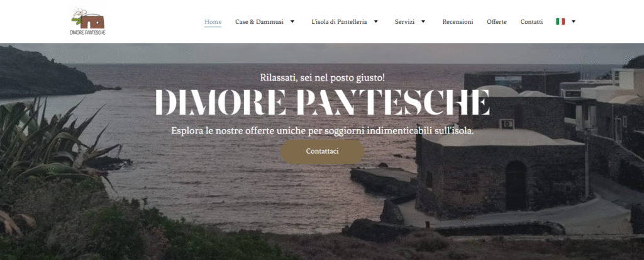Click the 'Rilassati, sei nel posto giusto!' tagline
Screen dimensions: 644x260
(x=323, y=77)
